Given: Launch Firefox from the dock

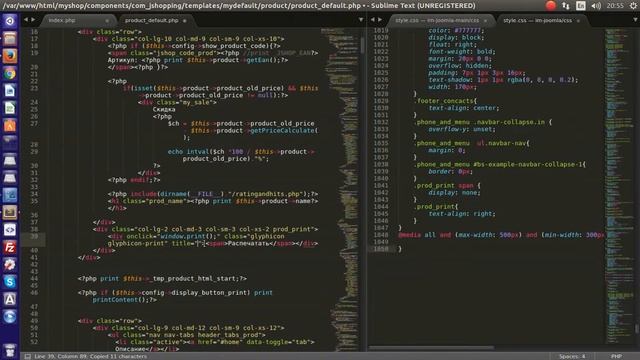Looking at the screenshot, I should [10, 56].
